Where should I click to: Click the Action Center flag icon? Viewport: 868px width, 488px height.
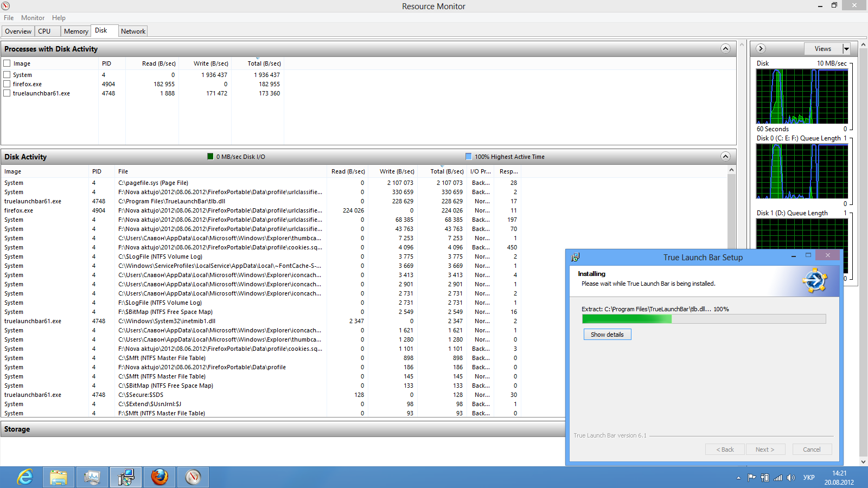[x=751, y=478]
